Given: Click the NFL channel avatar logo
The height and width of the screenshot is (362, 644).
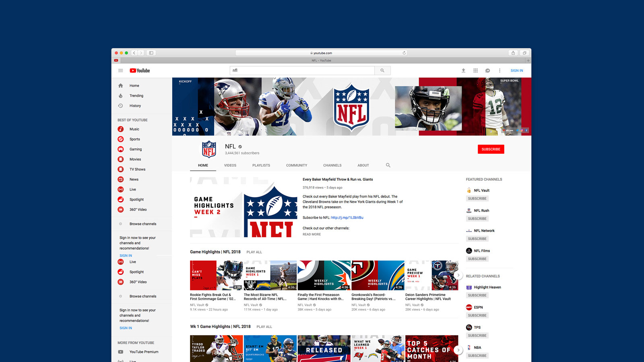Looking at the screenshot, I should (x=209, y=149).
